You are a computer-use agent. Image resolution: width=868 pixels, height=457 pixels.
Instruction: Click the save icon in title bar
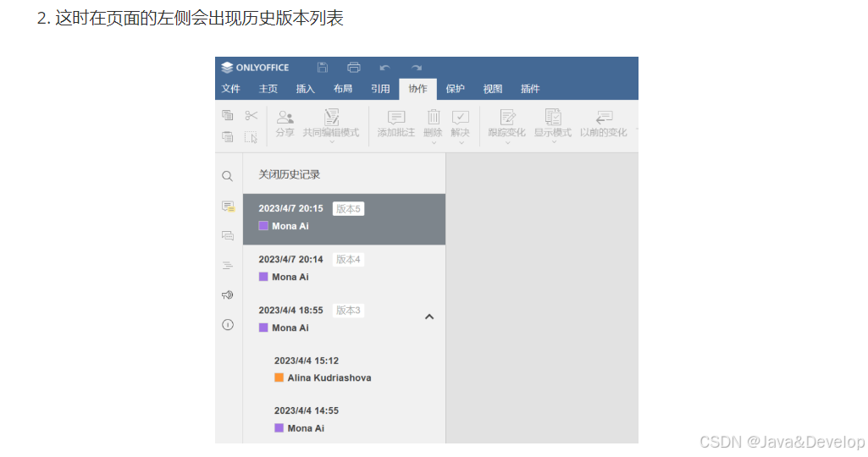coord(322,68)
